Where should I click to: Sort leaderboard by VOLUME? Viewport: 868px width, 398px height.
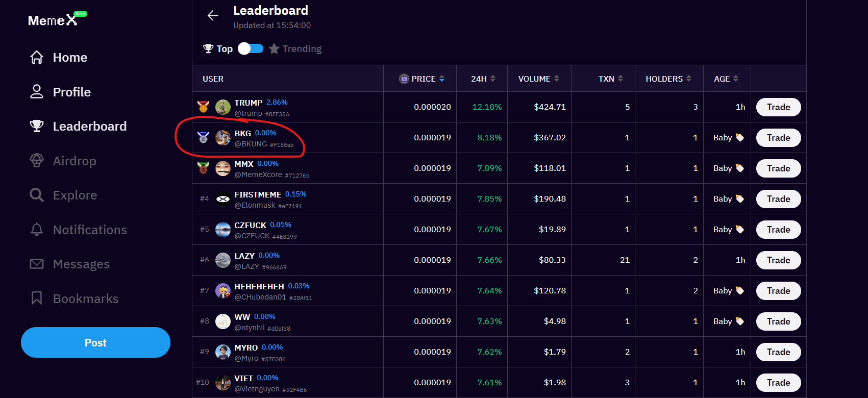pos(538,79)
